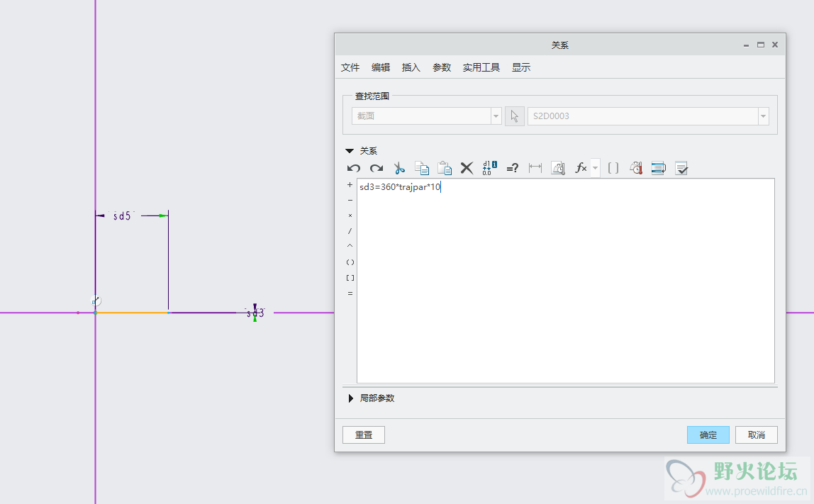Open the 参数 menu
The image size is (814, 504).
click(x=442, y=67)
